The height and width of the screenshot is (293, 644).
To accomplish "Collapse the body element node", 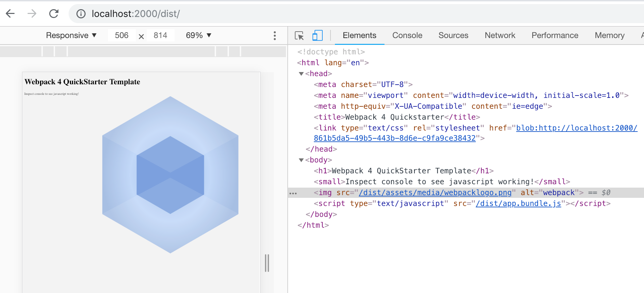I will pyautogui.click(x=301, y=160).
